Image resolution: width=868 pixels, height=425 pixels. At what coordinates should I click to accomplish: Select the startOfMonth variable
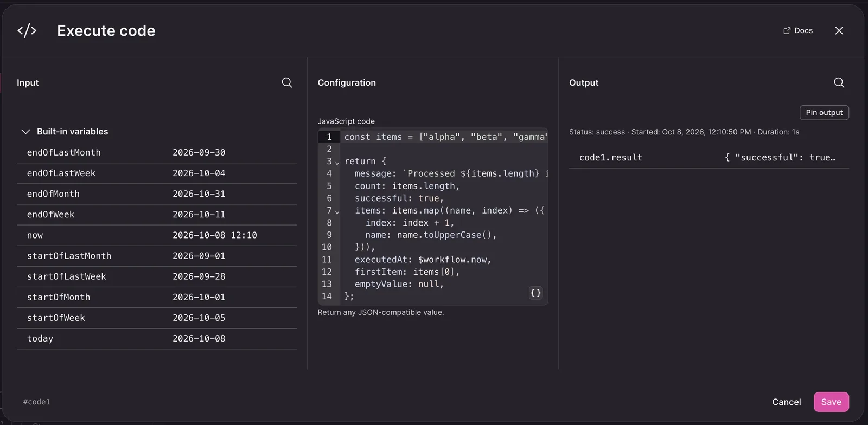coord(157,297)
